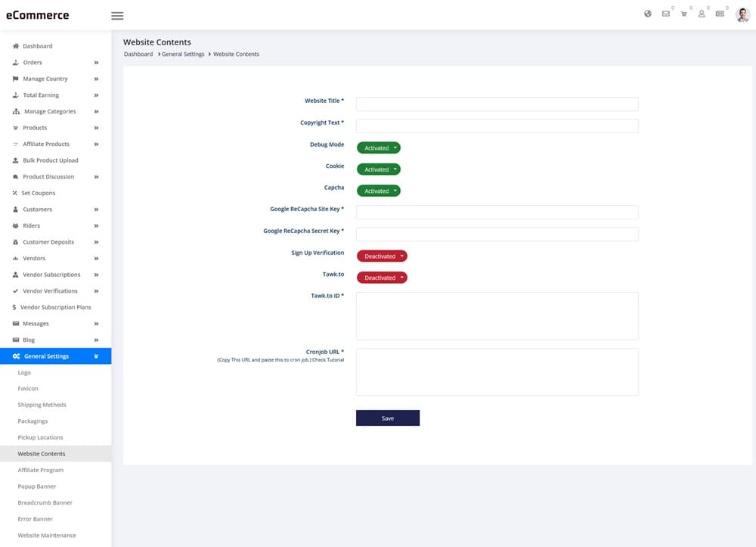
Task: Select Affiliate Program from settings submenu
Action: [x=41, y=470]
